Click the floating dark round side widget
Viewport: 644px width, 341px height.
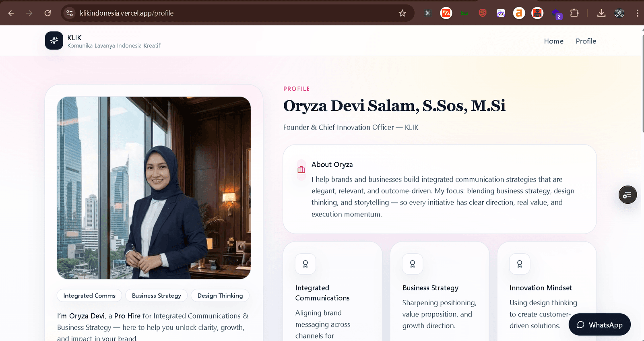(627, 195)
